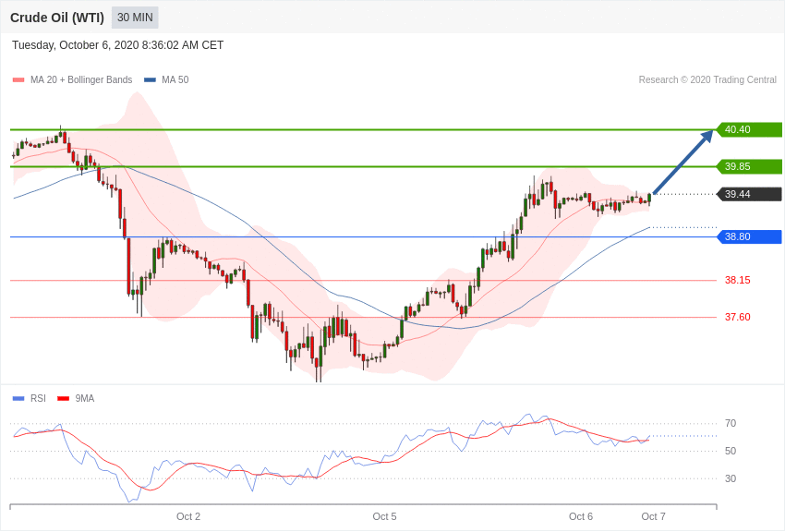Click the Crude Oil (WTI) title
785x532 pixels.
[57, 18]
